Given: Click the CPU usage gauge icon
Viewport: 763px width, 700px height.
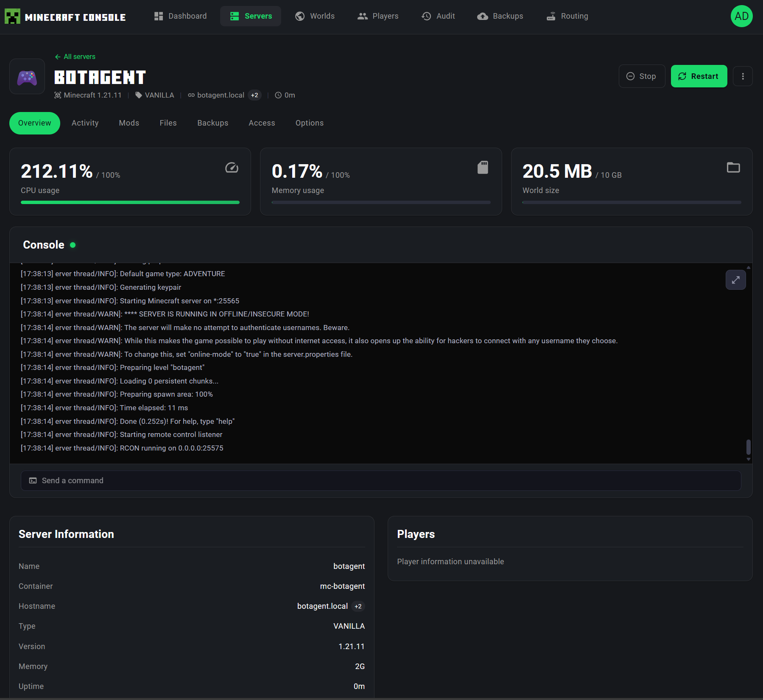Looking at the screenshot, I should (232, 168).
